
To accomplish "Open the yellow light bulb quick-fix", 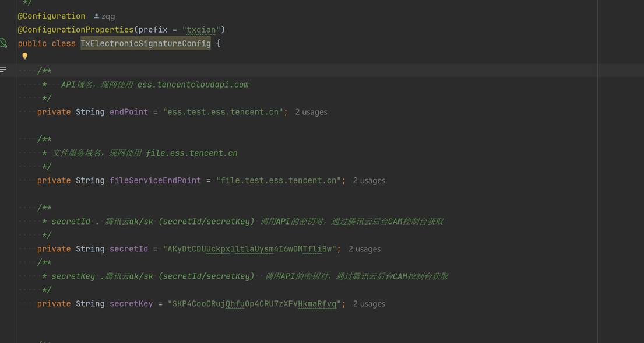I will click(x=24, y=57).
